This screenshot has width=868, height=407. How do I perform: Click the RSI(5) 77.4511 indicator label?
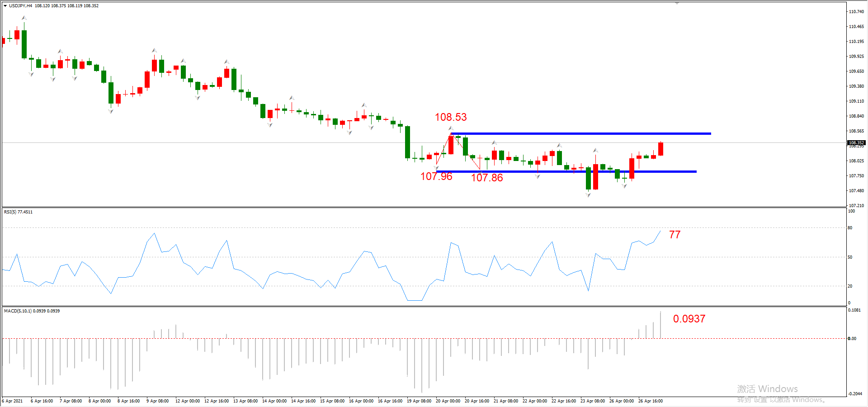18,212
